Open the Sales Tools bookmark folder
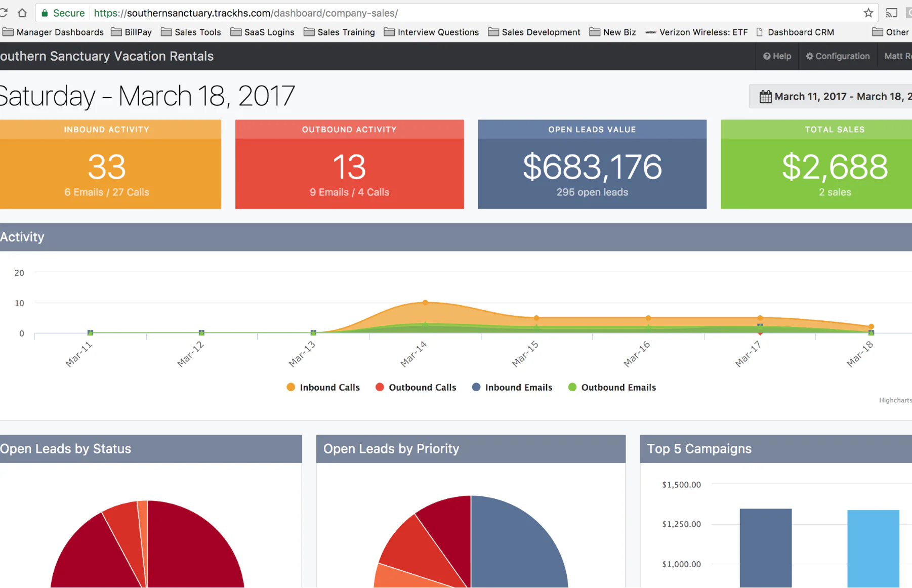 point(191,32)
